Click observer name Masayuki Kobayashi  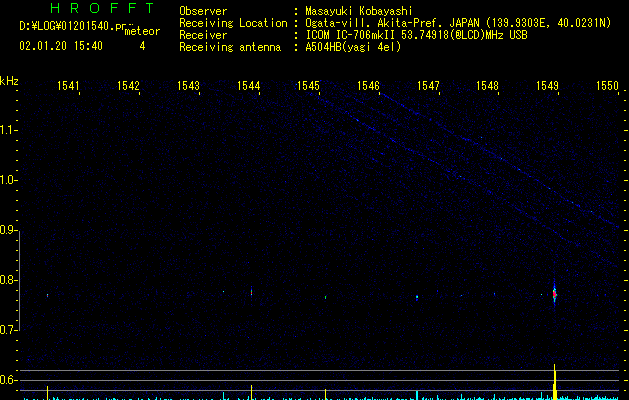point(359,11)
